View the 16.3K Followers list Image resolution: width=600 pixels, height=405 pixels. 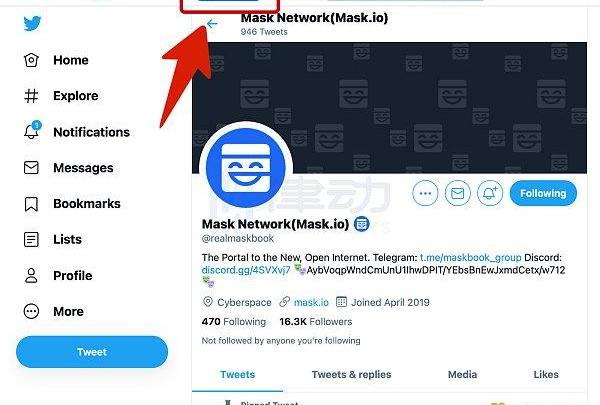(x=315, y=322)
